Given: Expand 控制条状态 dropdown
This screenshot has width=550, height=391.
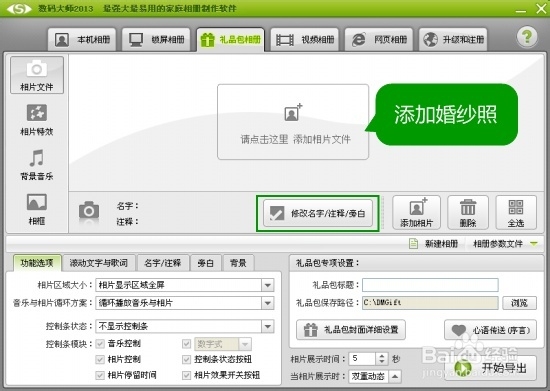Looking at the screenshot, I should pos(268,326).
